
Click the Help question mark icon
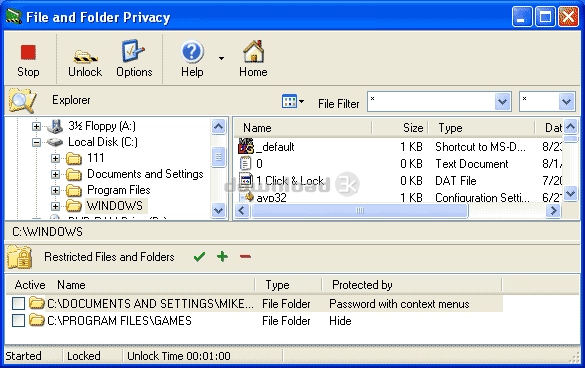coord(192,52)
